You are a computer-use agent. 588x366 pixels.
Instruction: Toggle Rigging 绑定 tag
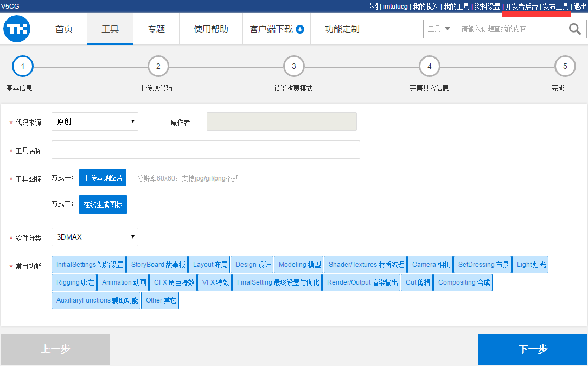tap(75, 282)
